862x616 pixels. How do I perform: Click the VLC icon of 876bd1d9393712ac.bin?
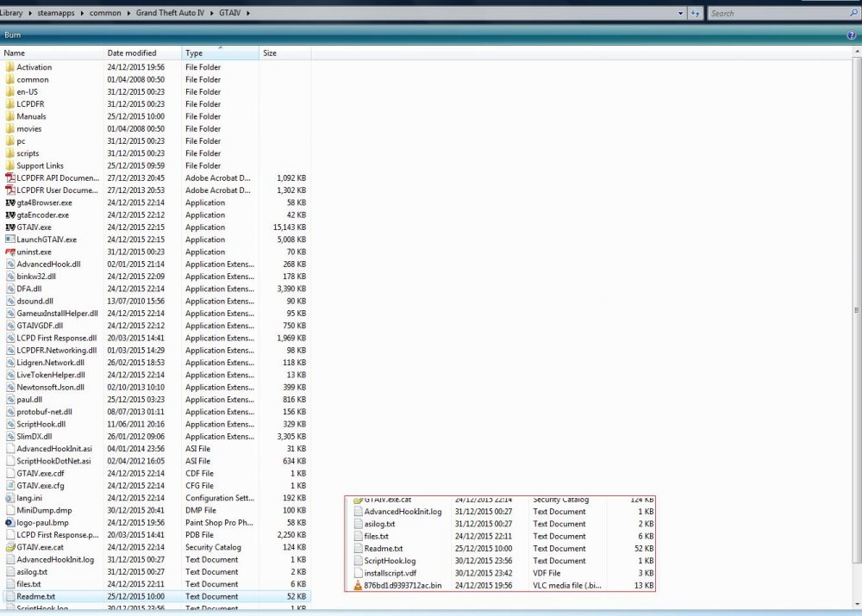point(358,585)
